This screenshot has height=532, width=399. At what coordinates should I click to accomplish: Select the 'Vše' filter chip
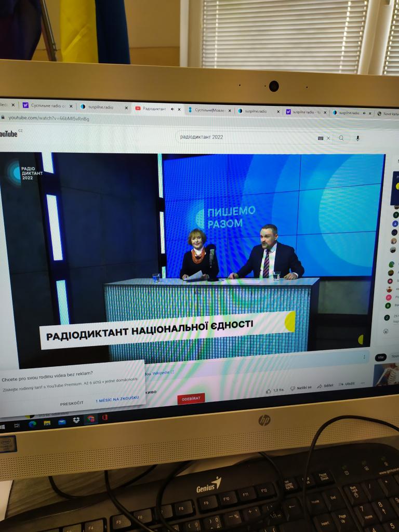tap(381, 357)
